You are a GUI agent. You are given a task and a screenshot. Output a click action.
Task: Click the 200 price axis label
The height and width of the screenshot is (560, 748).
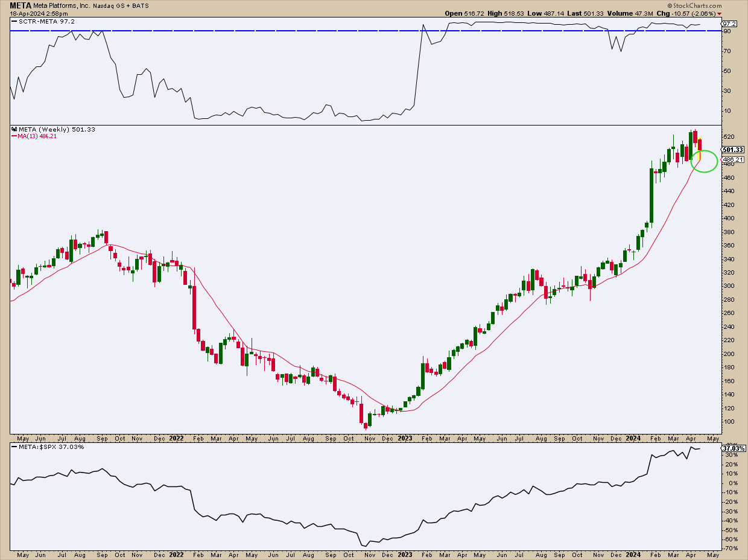click(x=729, y=354)
